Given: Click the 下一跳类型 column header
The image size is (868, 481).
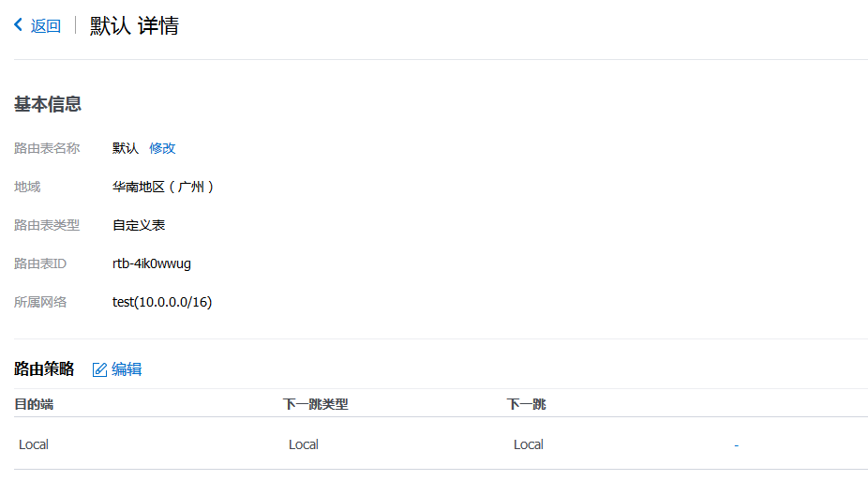Looking at the screenshot, I should tap(316, 404).
